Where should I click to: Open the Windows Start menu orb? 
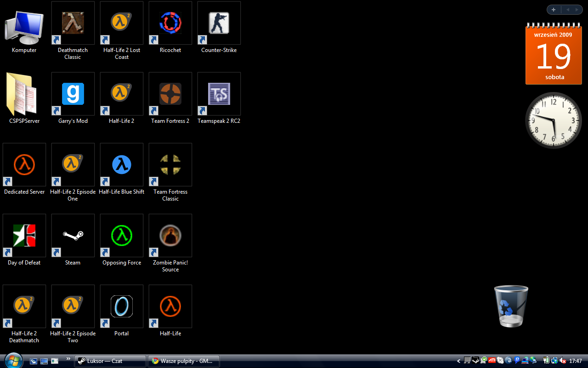click(x=13, y=361)
